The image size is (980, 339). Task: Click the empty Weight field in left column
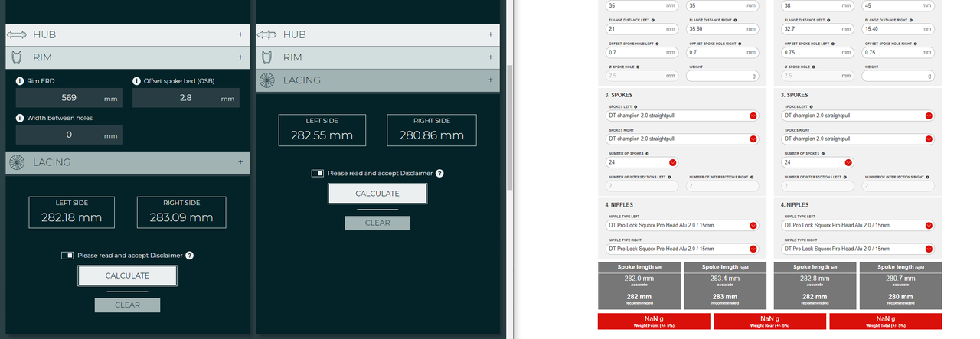point(723,76)
